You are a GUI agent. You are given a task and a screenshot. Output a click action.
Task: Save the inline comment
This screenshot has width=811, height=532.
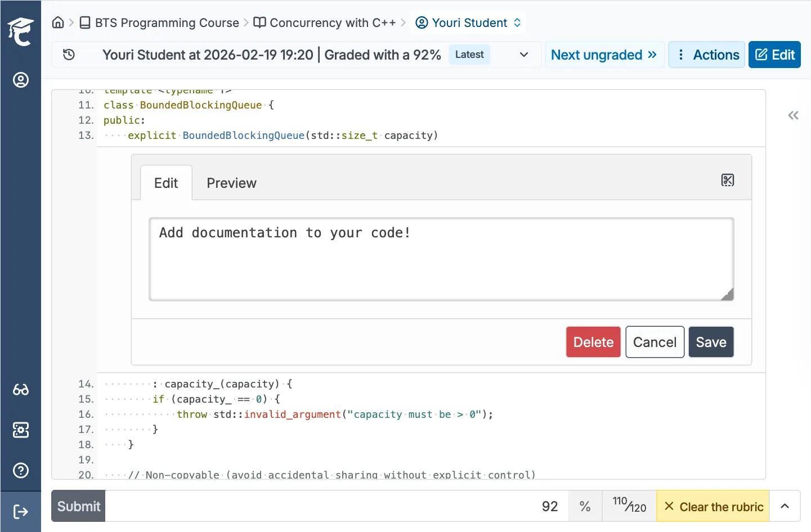[x=711, y=342]
